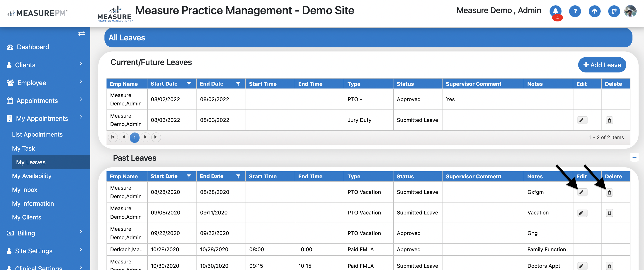Collapse the Past Leaves section
This screenshot has height=270, width=644.
click(x=634, y=157)
